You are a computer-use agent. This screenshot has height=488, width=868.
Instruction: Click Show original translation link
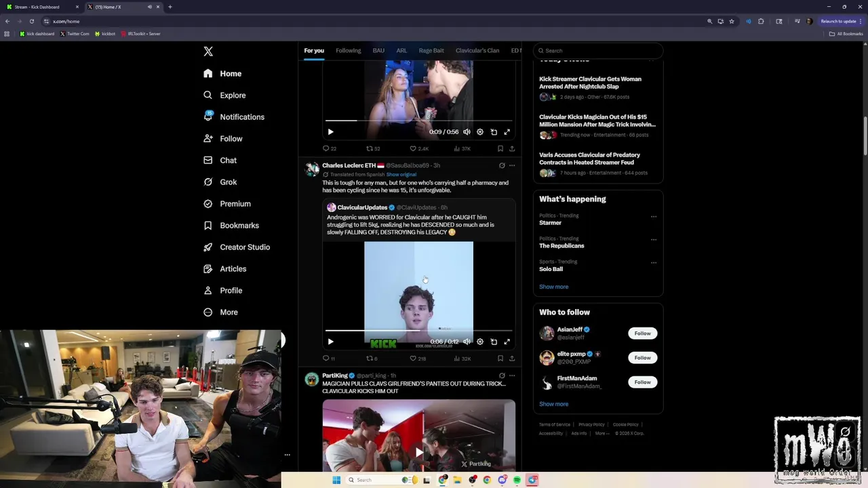401,175
